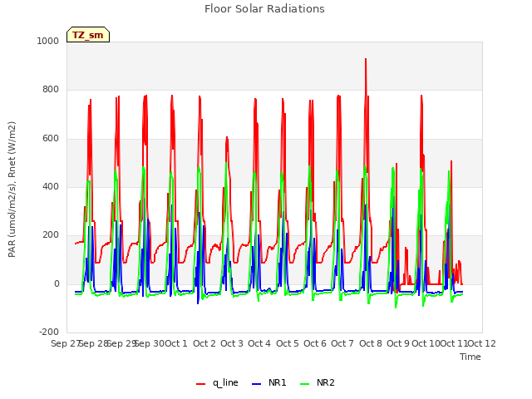The height and width of the screenshot is (399, 532).
Task: Click the Oct 1 x-axis tick label
Action: 176,343
